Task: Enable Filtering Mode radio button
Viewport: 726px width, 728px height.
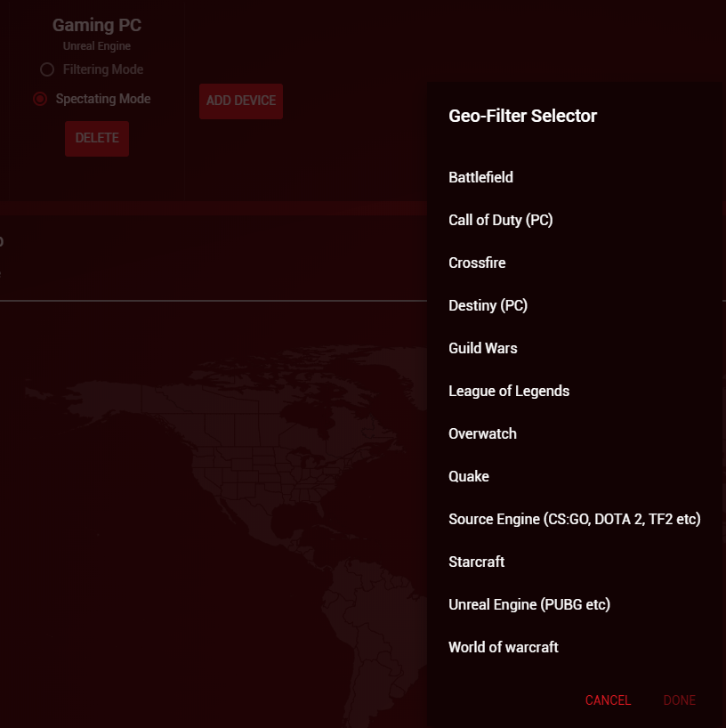Action: tap(47, 69)
